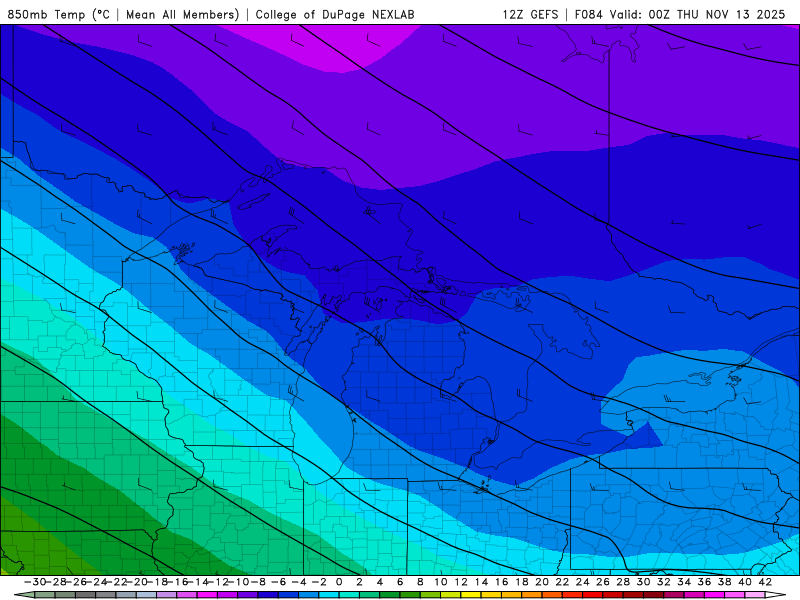Click the "−6" value on the temperature legend
The width and height of the screenshot is (800, 600).
point(279,582)
